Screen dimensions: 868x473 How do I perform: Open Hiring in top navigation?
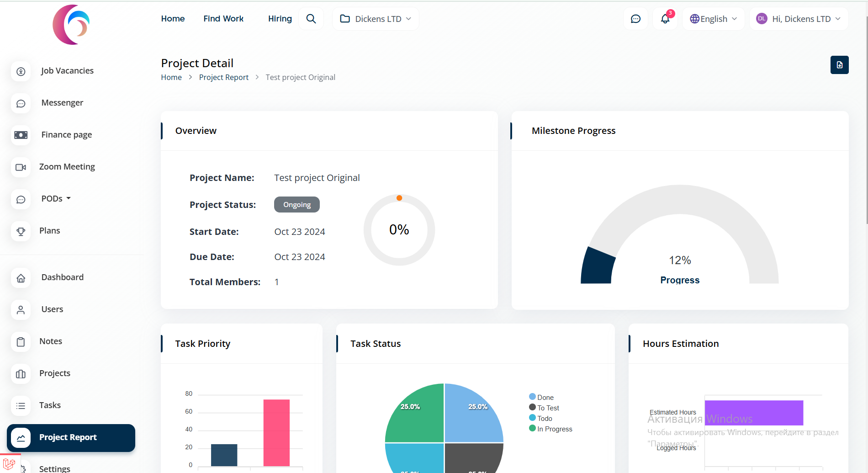click(x=280, y=19)
